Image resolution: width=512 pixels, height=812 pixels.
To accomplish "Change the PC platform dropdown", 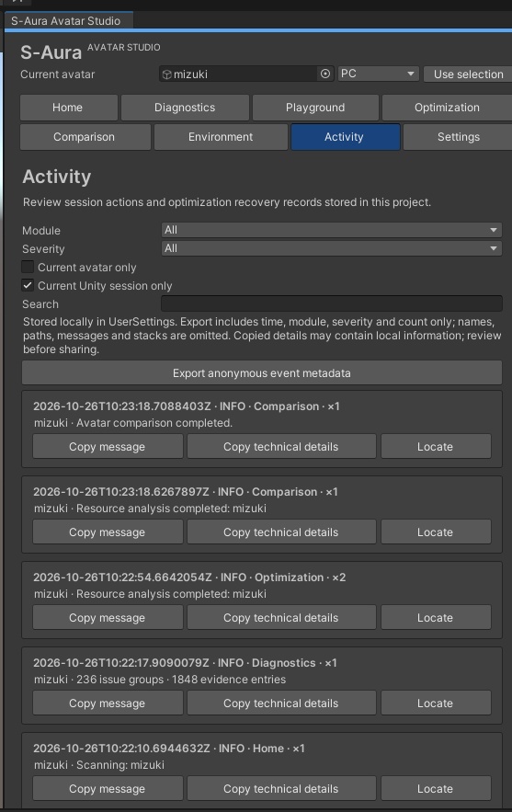I will point(378,74).
